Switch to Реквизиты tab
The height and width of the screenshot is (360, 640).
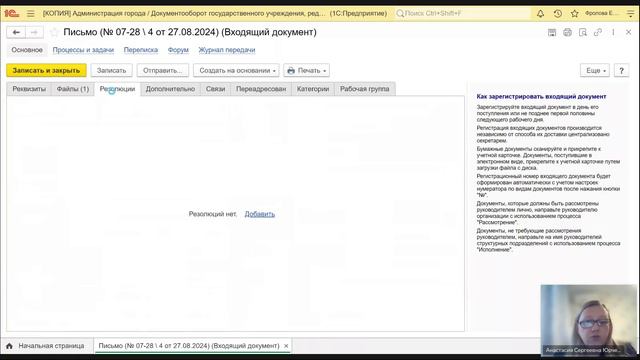pos(29,89)
